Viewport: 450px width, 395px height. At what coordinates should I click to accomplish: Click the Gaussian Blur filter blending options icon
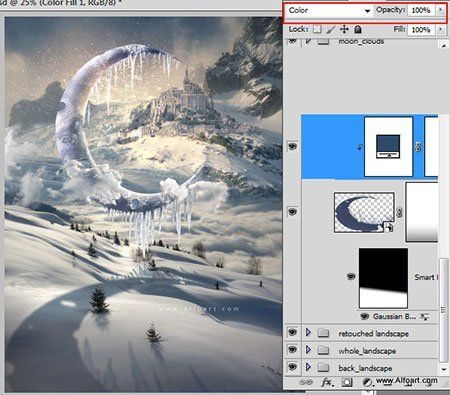[x=424, y=317]
